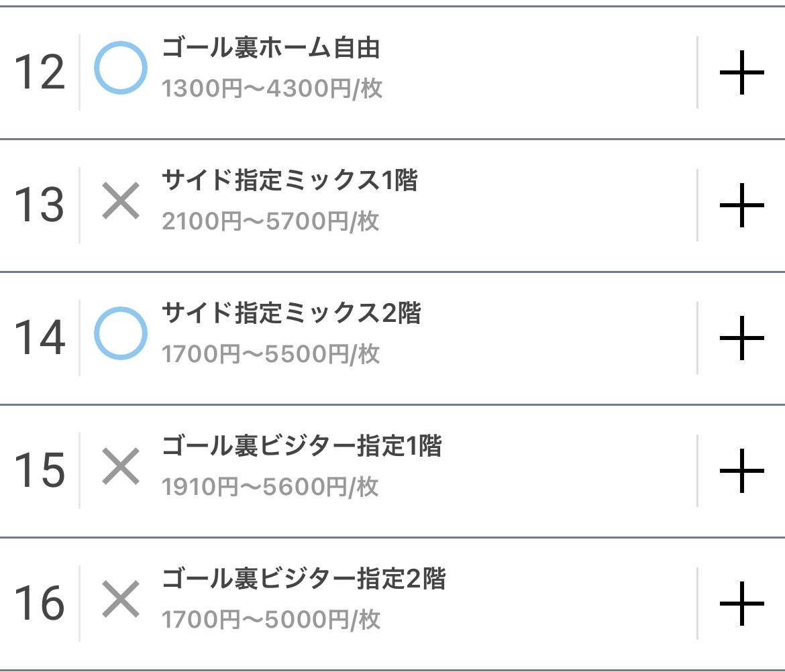The height and width of the screenshot is (672, 785).
Task: Expand row 15 plus icon
Action: click(741, 470)
